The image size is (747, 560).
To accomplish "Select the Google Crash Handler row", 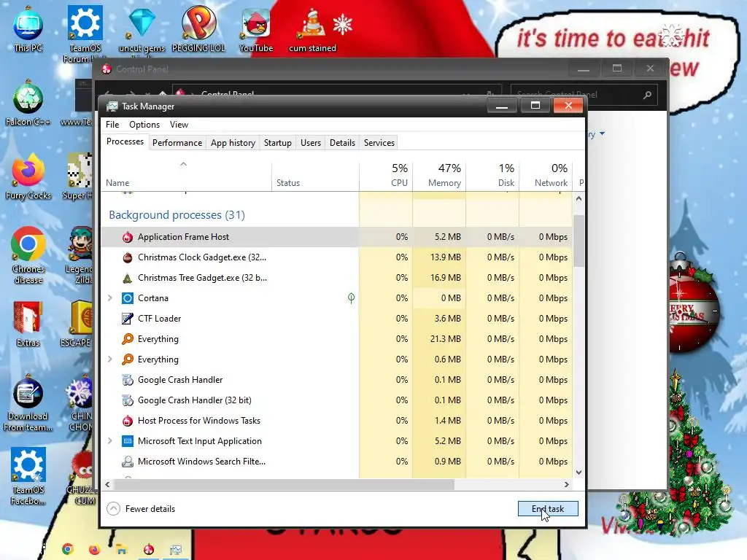I will [337, 380].
